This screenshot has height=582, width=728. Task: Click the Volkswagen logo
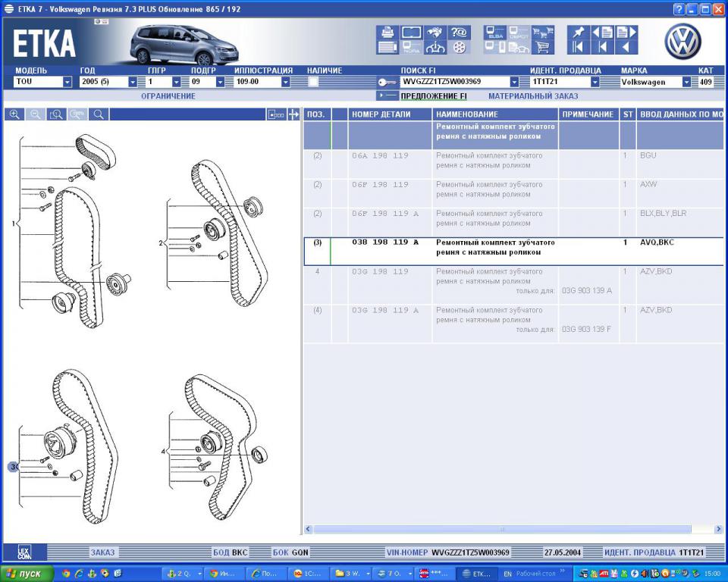[683, 42]
